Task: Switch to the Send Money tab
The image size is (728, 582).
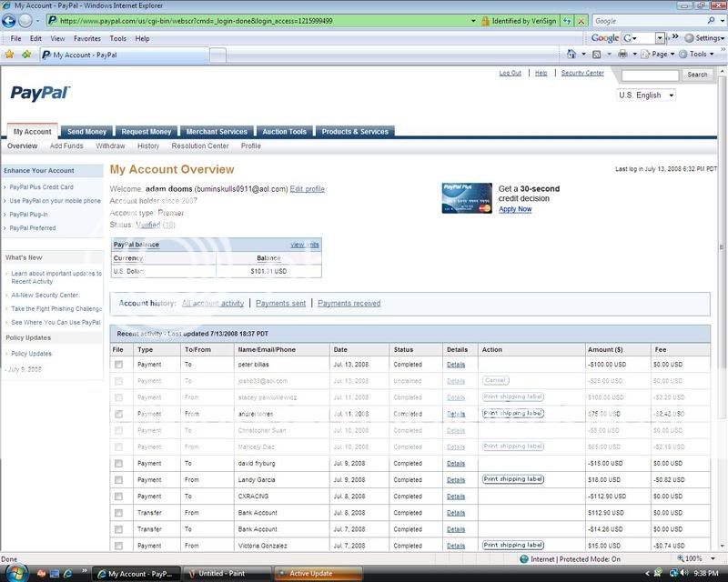Action: [86, 132]
